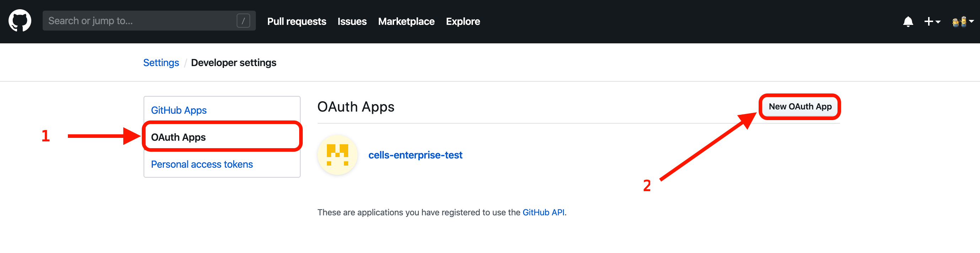Screen dimensions: 980x253
Task: Focus the 'Search or jump to...' field
Action: (149, 21)
